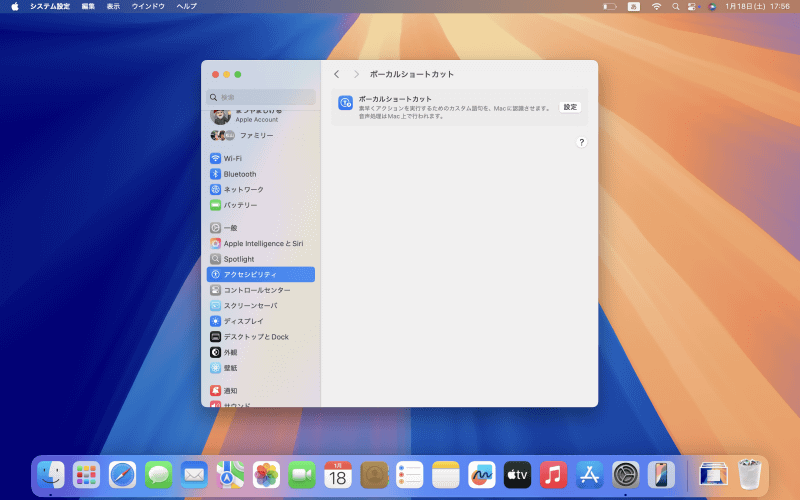The height and width of the screenshot is (500, 800).
Task: Open 一般 settings in sidebar
Action: 261,228
